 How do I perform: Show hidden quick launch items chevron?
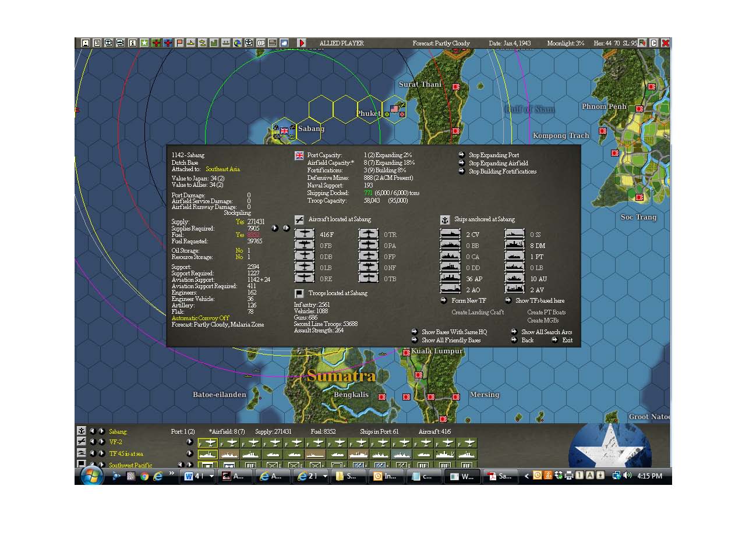(172, 473)
